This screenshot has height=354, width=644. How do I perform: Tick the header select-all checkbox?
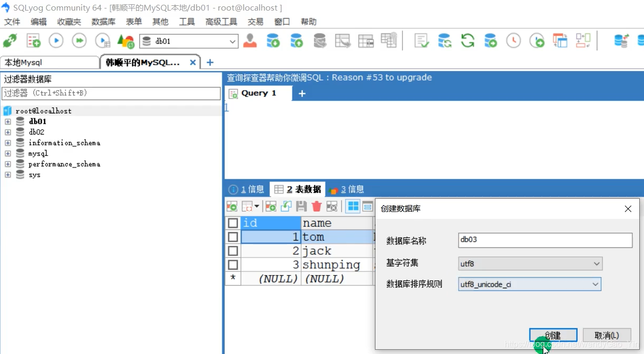[x=233, y=223]
